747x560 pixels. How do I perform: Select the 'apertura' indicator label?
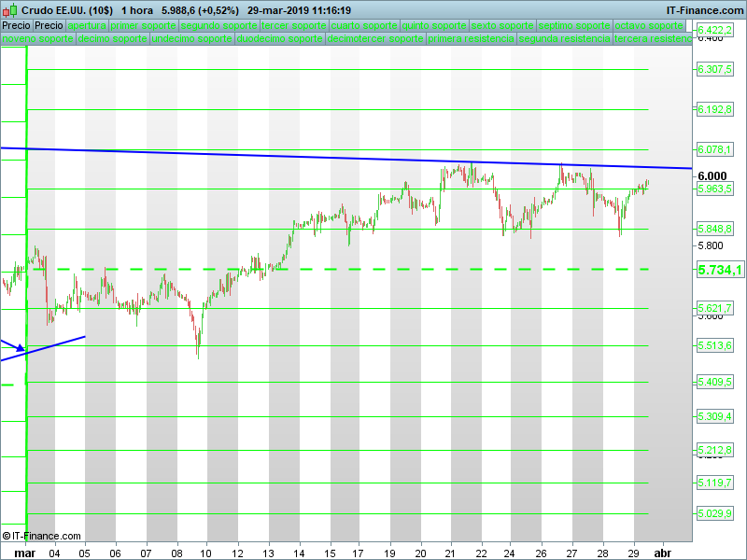87,26
